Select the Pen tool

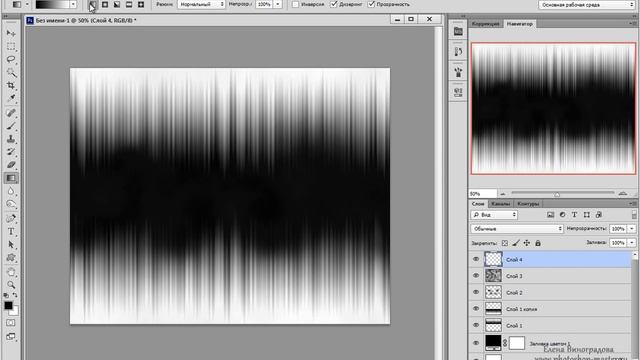pyautogui.click(x=11, y=218)
